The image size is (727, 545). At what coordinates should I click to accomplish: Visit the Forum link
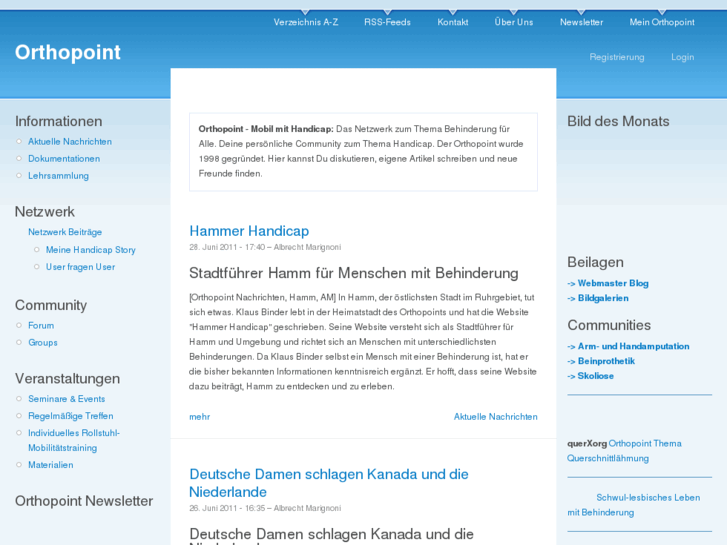point(41,326)
